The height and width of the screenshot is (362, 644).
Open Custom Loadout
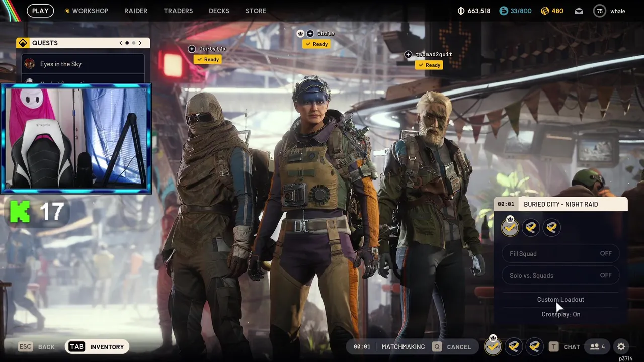(x=560, y=299)
